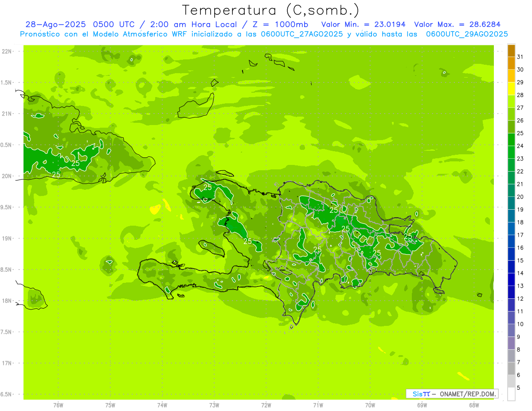532x411 pixels.
Task: Click the "17N" latitude axis label
Action: point(6,363)
